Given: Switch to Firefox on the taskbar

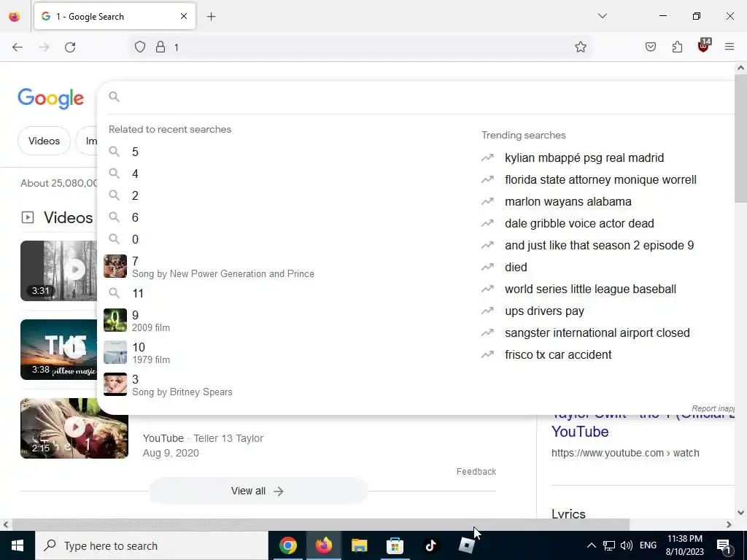Looking at the screenshot, I should 323,545.
